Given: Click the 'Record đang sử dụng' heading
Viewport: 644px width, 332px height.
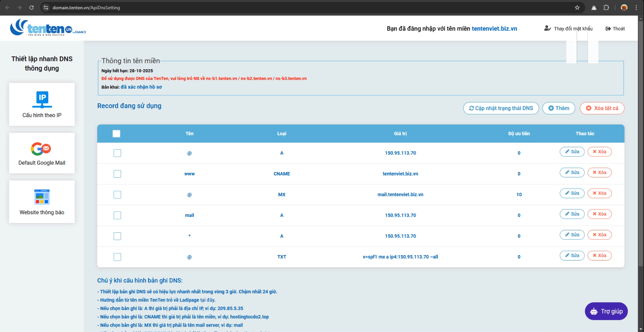Looking at the screenshot, I should tap(129, 106).
